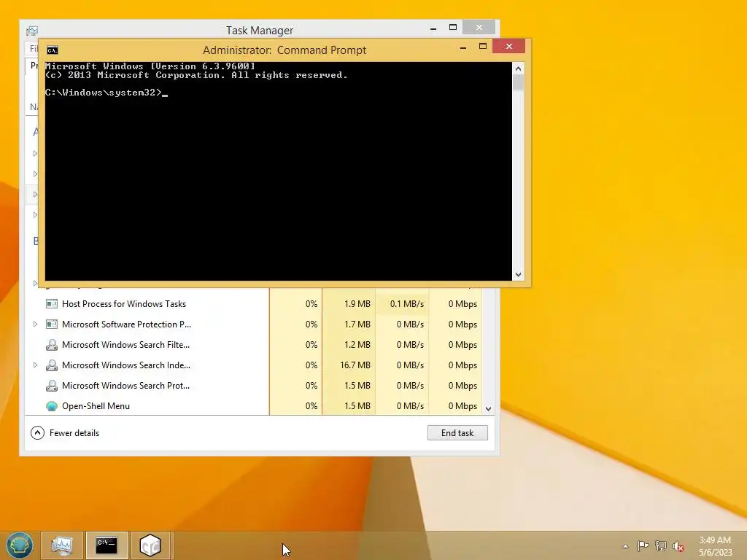
Task: Click the muted volume tray icon
Action: (678, 546)
